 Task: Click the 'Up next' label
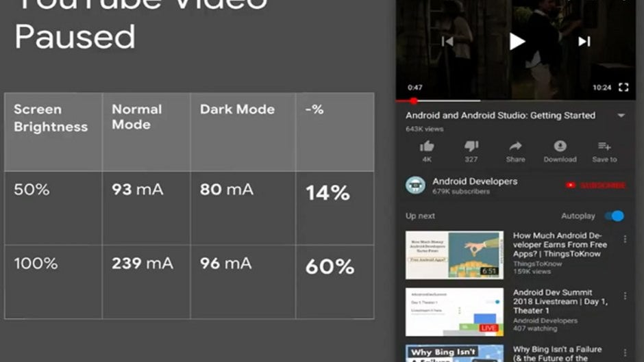coord(420,216)
